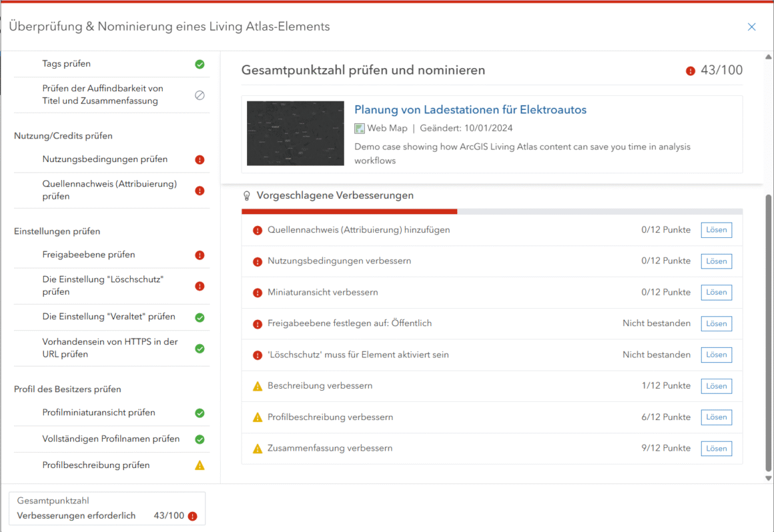
Task: Click Lösen for Nutzungsbedingungen verbessern
Action: click(716, 261)
